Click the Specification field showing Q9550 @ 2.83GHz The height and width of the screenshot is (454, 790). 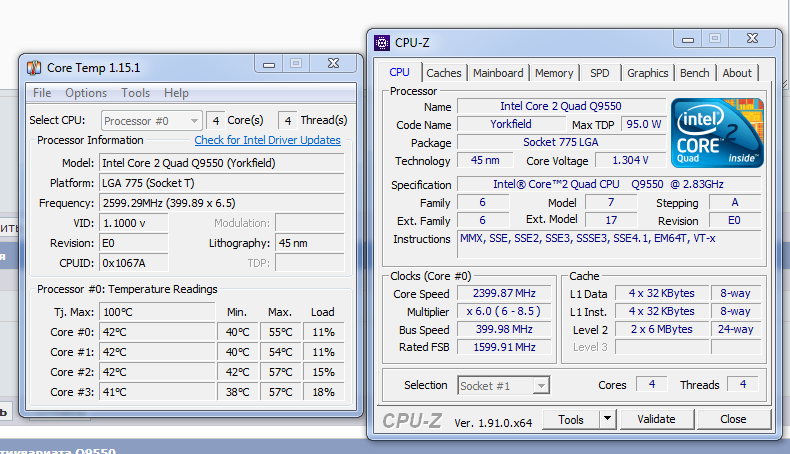609,184
